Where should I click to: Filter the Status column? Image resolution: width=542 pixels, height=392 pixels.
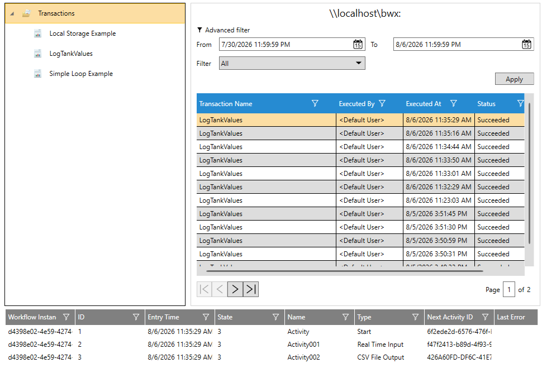coord(521,103)
